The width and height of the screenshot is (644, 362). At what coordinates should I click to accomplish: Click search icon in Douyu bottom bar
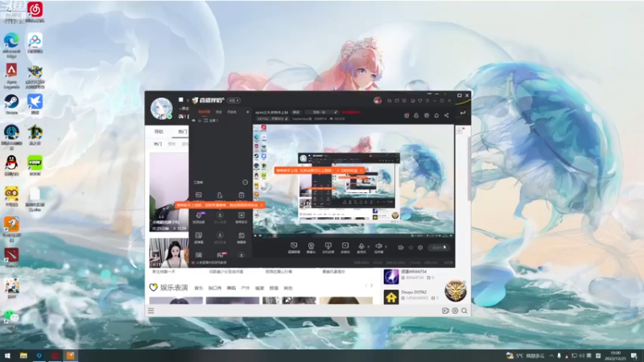(x=464, y=311)
